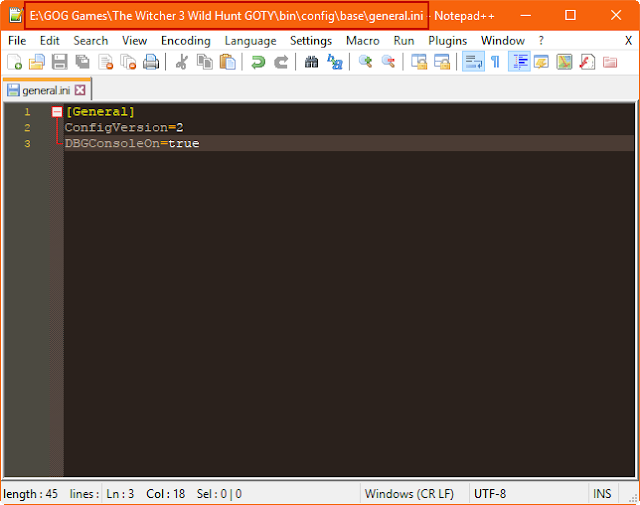Click the UTF-8 encoding status field
The width and height of the screenshot is (640, 505).
[x=490, y=494]
